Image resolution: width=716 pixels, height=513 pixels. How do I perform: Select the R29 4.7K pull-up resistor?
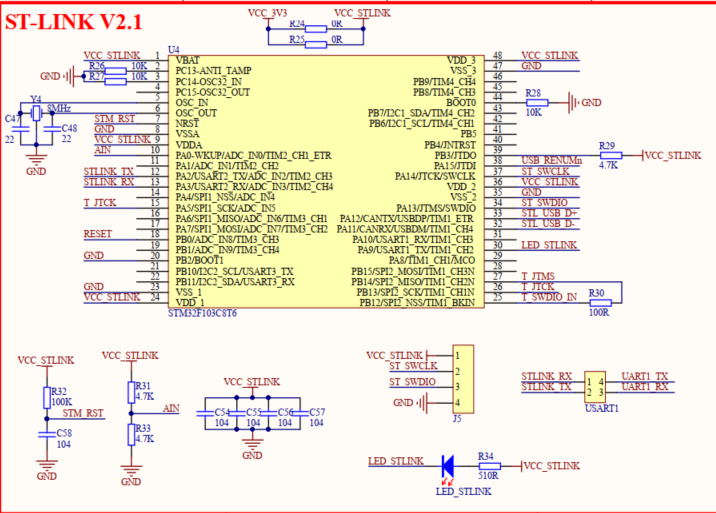[x=611, y=155]
